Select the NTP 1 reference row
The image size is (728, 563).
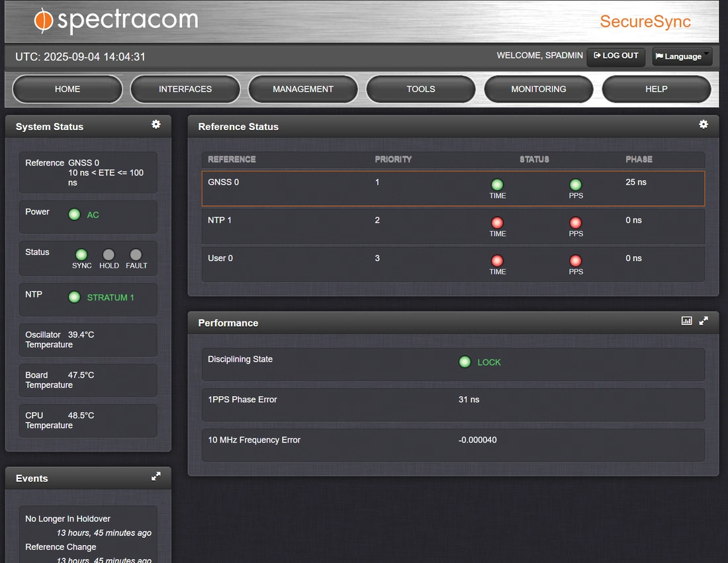tap(453, 227)
